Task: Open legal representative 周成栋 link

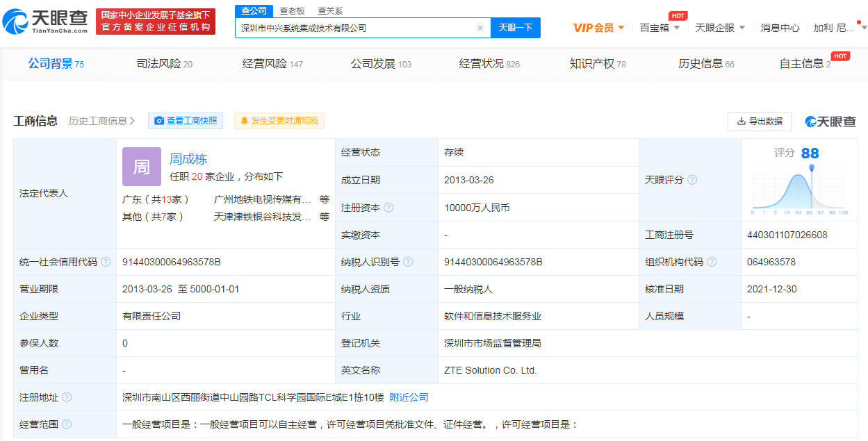Action: [188, 159]
